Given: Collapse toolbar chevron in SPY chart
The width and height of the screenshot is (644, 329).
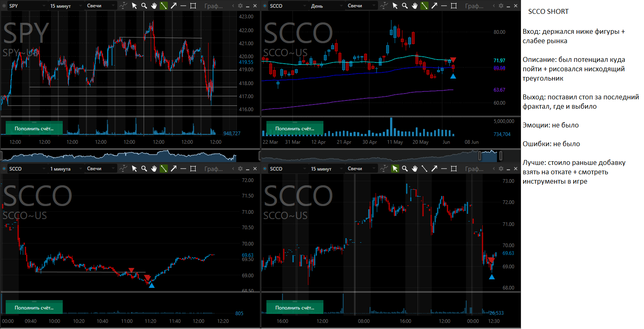Looking at the screenshot, I should 233,6.
